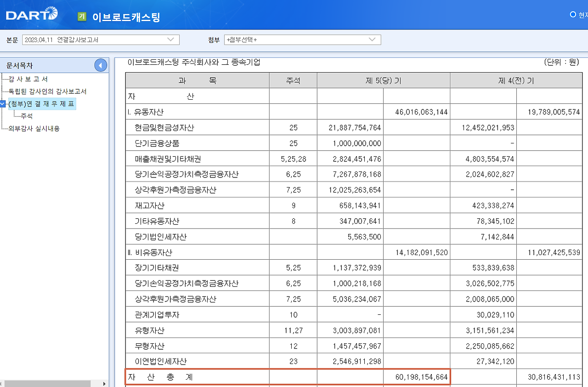Click the value 5,036,234,067
588x387 pixels.
tap(357, 299)
